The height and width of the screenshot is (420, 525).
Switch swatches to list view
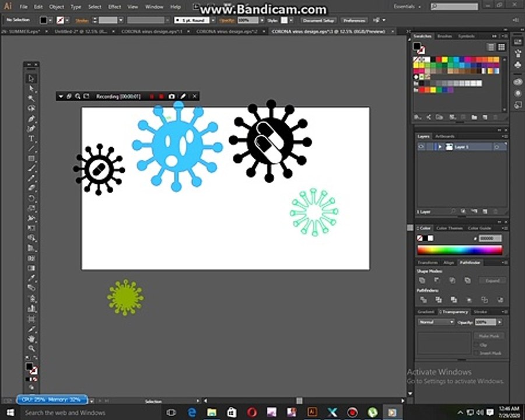(491, 47)
